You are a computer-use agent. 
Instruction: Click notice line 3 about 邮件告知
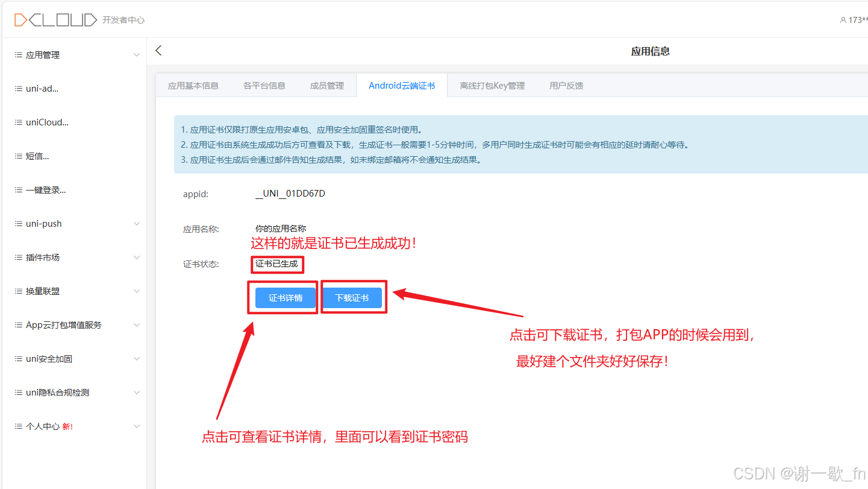[331, 160]
